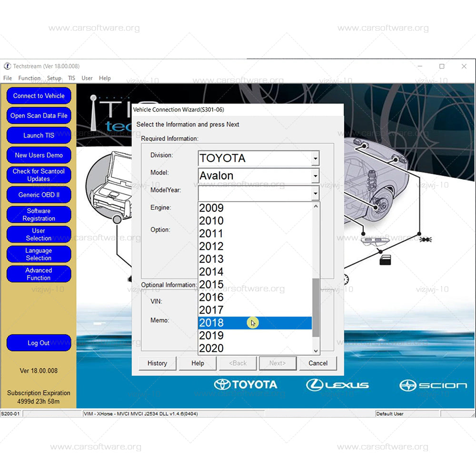Open Generic OBD II mode

39,195
